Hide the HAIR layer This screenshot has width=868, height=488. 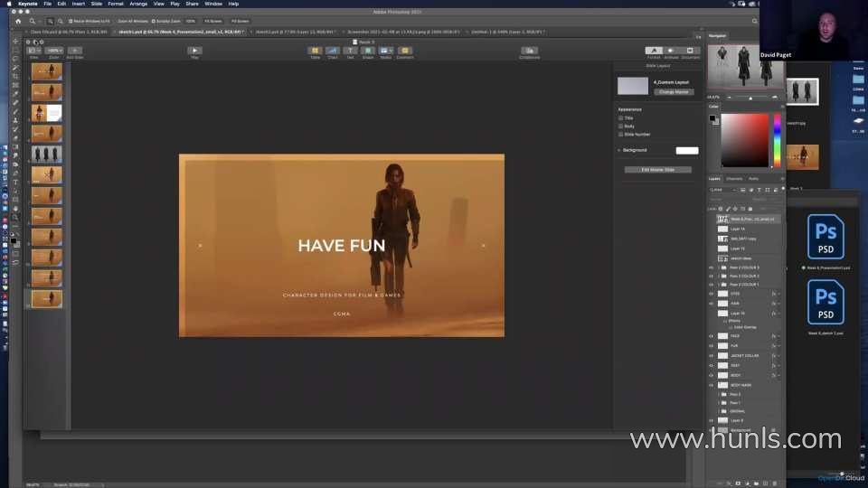(712, 304)
